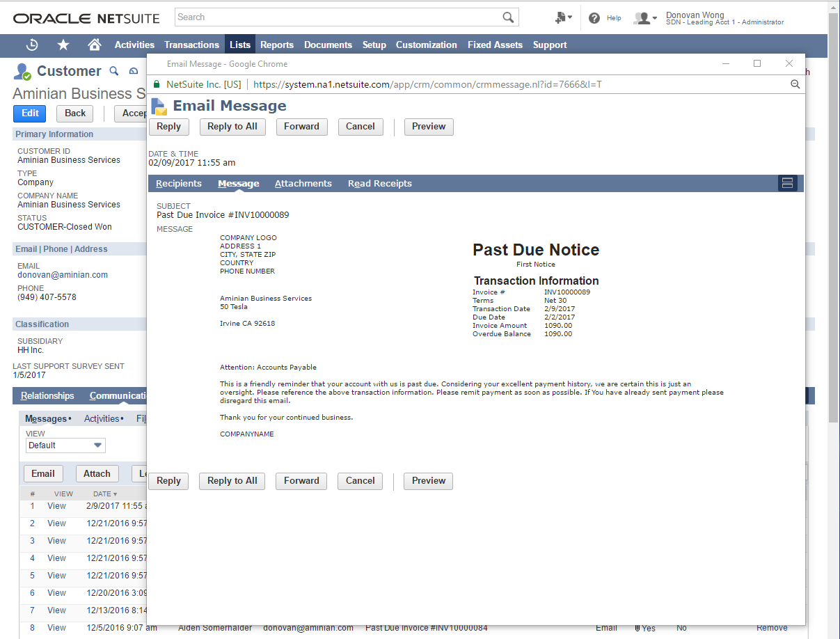Click the donovan@aminian.com email link under Email

[x=63, y=275]
